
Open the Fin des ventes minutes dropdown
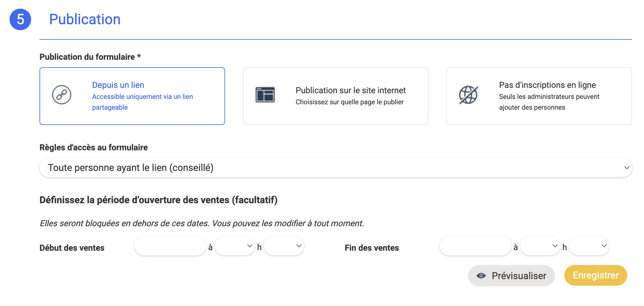[589, 246]
